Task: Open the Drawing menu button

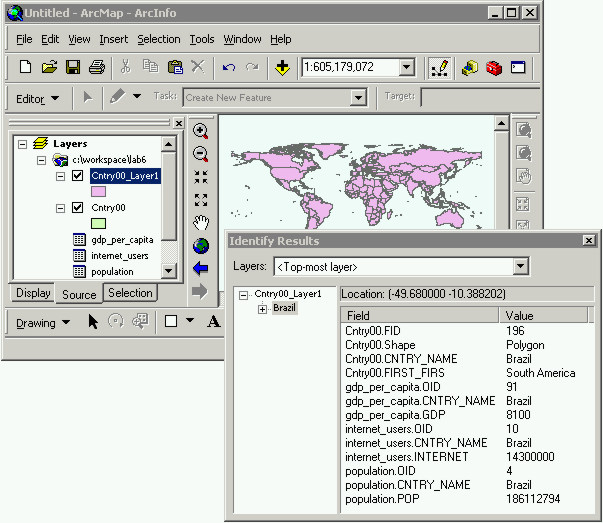Action: [x=43, y=322]
